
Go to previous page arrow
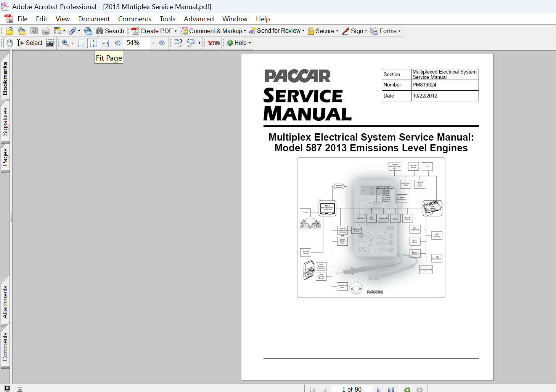[325, 389]
